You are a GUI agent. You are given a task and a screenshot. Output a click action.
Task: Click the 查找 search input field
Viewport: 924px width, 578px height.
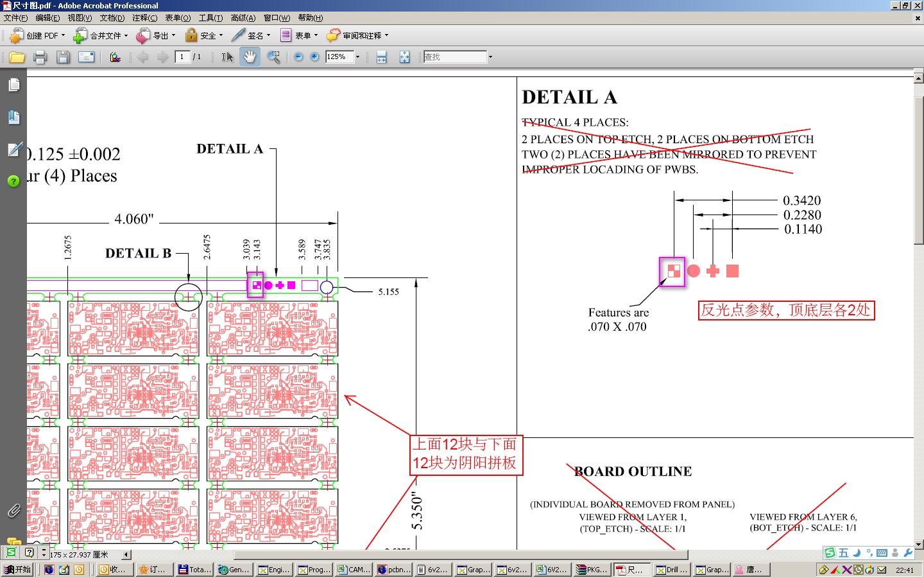[x=454, y=57]
